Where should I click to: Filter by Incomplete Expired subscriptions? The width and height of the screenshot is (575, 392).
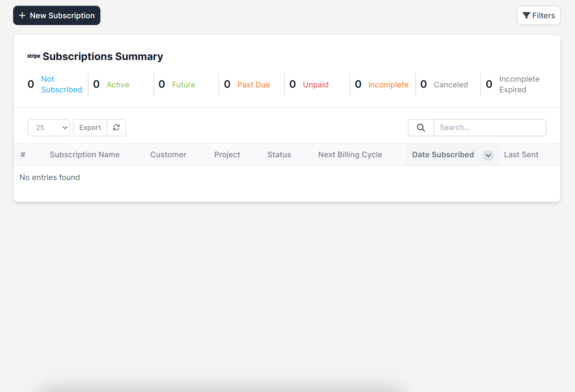tap(519, 84)
